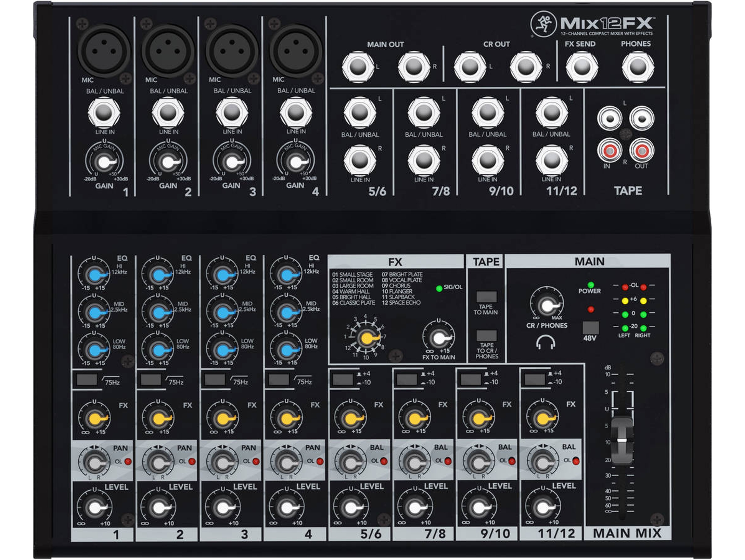The image size is (745, 560).
Task: Click channel 1 XLR MIC input
Action: 104,51
